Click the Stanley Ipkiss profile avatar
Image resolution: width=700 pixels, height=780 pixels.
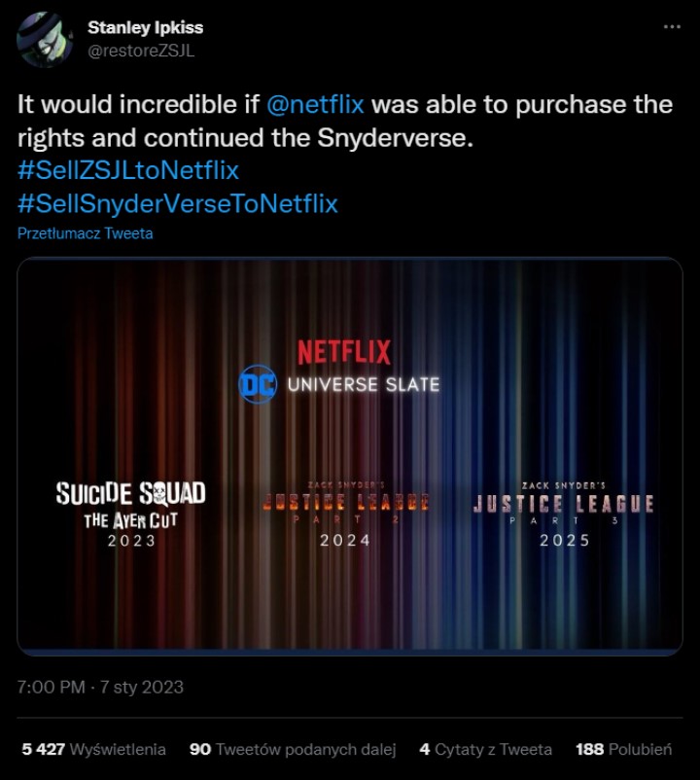pyautogui.click(x=45, y=39)
